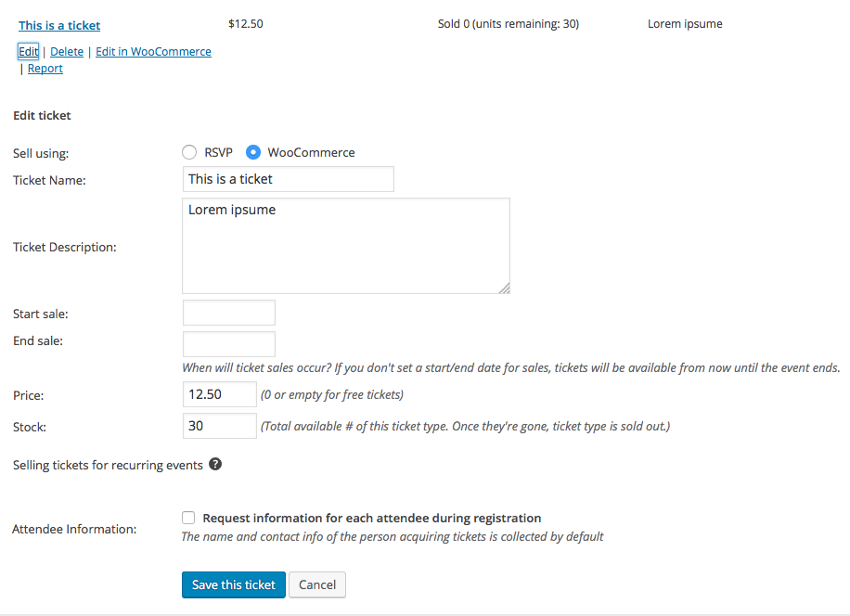
Task: Focus the Stock quantity field
Action: [220, 426]
